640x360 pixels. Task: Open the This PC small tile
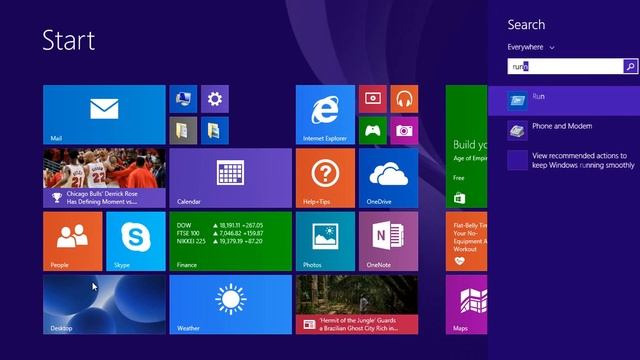point(183,99)
